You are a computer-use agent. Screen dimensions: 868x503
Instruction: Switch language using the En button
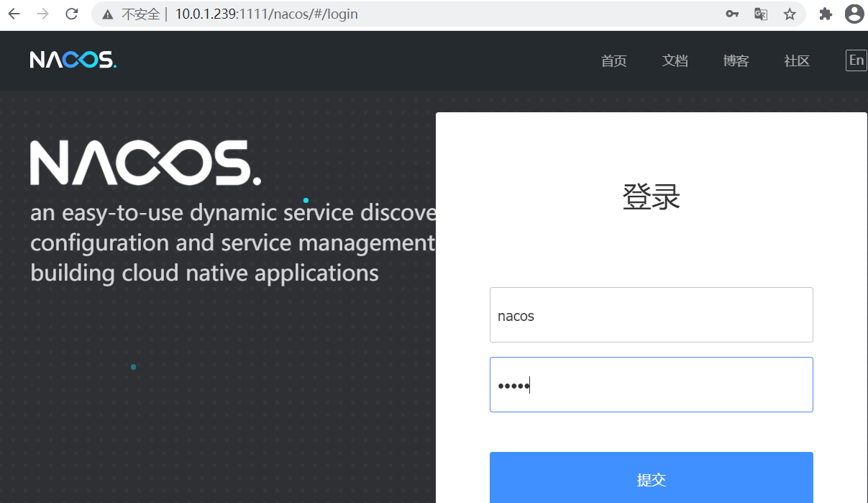(856, 60)
